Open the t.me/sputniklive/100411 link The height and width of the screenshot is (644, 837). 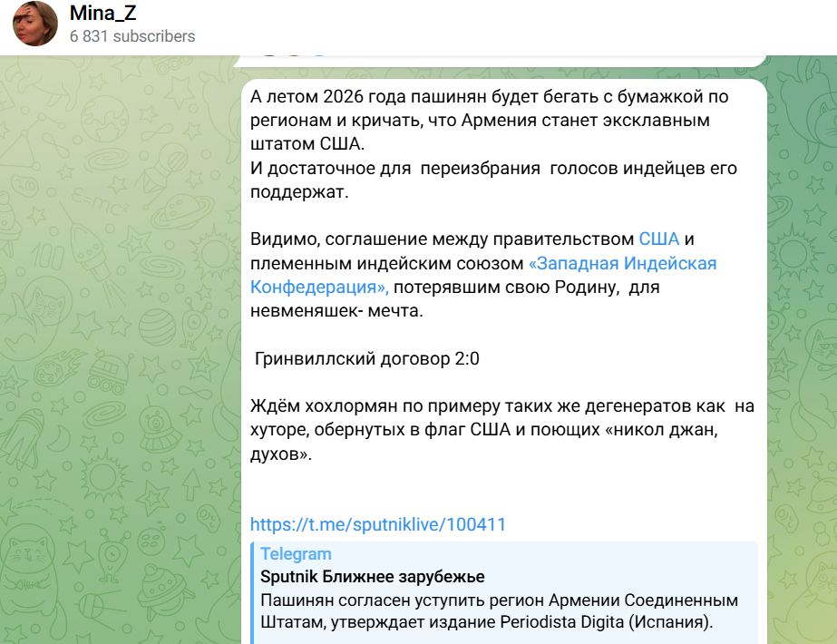tap(378, 524)
